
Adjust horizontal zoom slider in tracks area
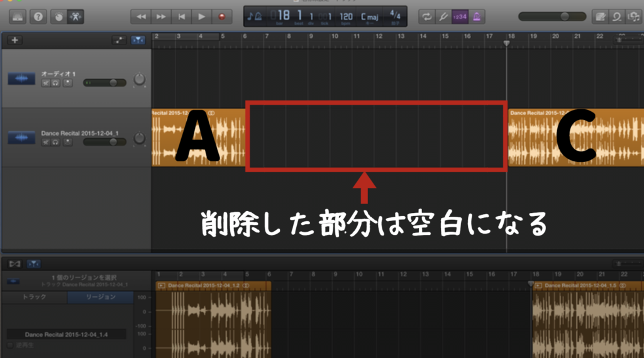628,40
